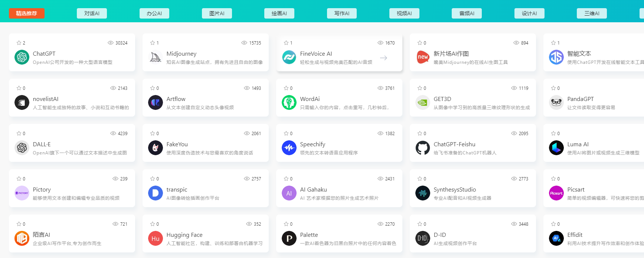644x258 pixels.
Task: Switch to the 精选推荐 tab
Action: tap(26, 13)
